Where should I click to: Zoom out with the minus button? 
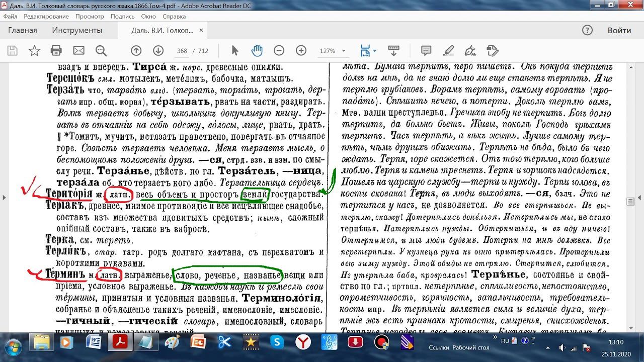tap(279, 51)
